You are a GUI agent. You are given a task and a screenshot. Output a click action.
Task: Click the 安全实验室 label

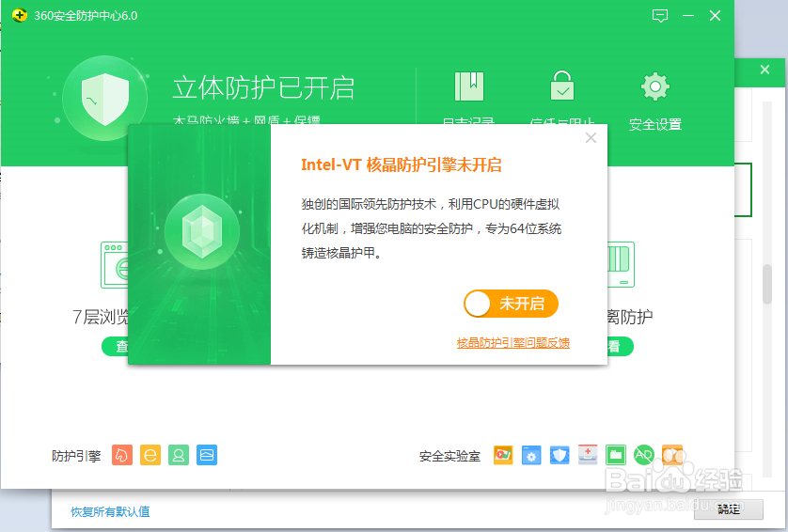coord(449,456)
